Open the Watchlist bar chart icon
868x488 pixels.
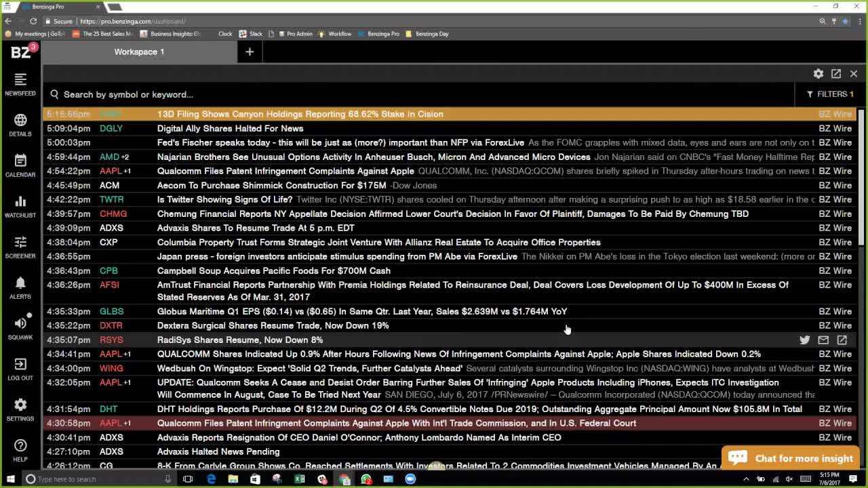[x=20, y=206]
